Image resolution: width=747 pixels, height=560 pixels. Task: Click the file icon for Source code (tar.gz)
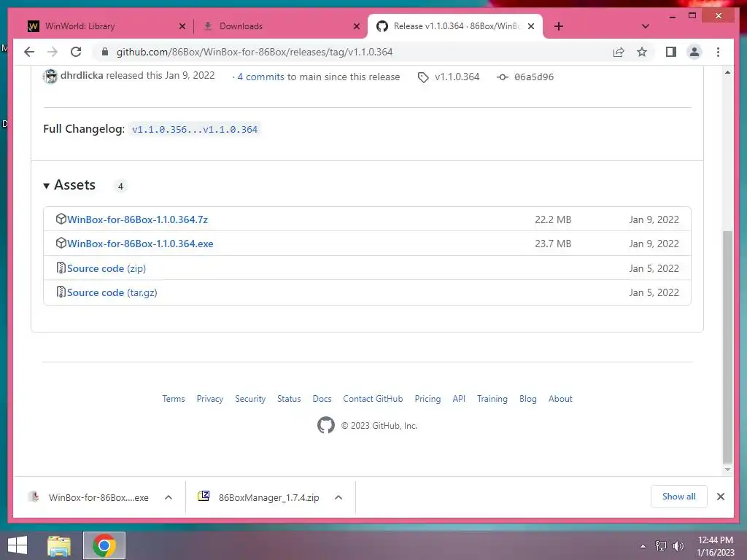pyautogui.click(x=61, y=292)
